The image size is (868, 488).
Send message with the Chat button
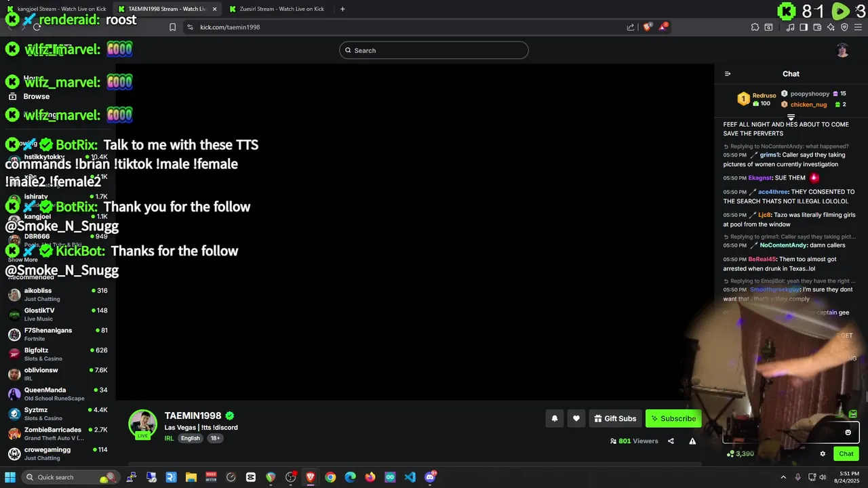846,454
